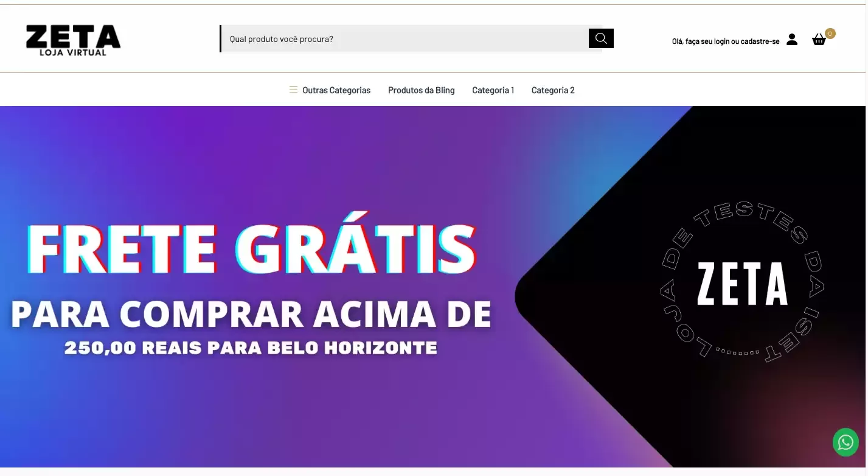
Task: Open the WhatsApp chat bubble
Action: click(x=845, y=443)
